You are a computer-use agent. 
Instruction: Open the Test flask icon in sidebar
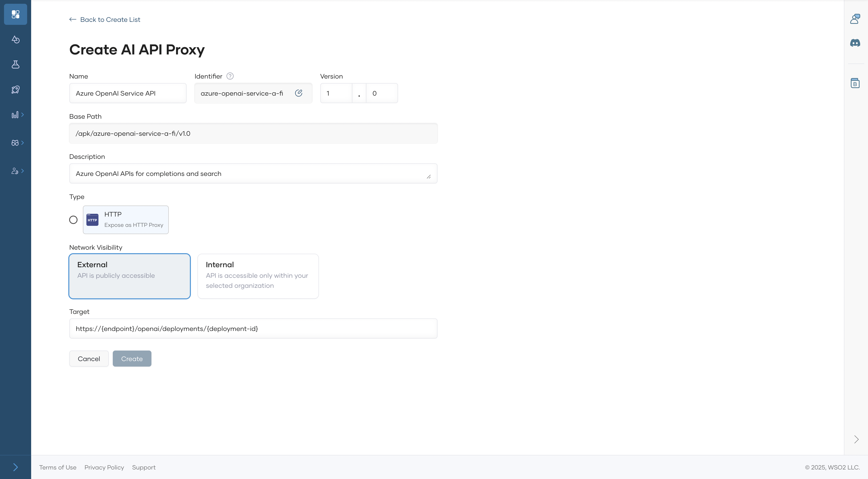pyautogui.click(x=16, y=65)
